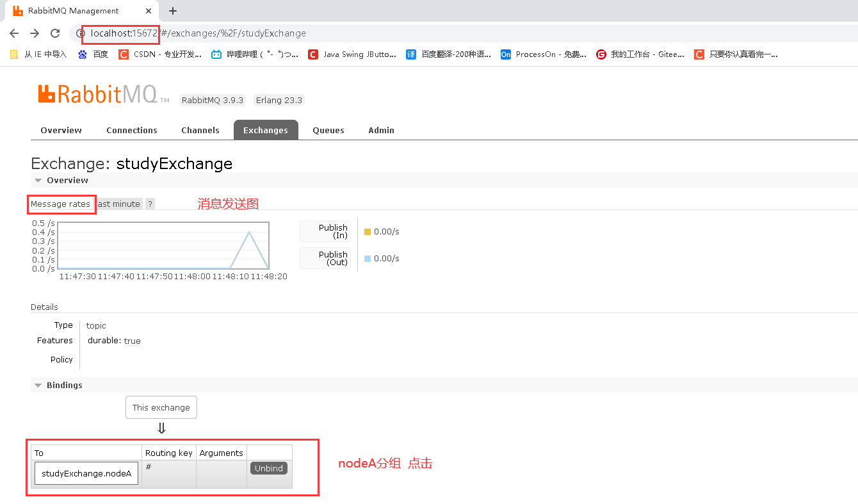Image resolution: width=858 pixels, height=504 pixels.
Task: Click the yellow Publish In color swatch
Action: click(x=368, y=232)
